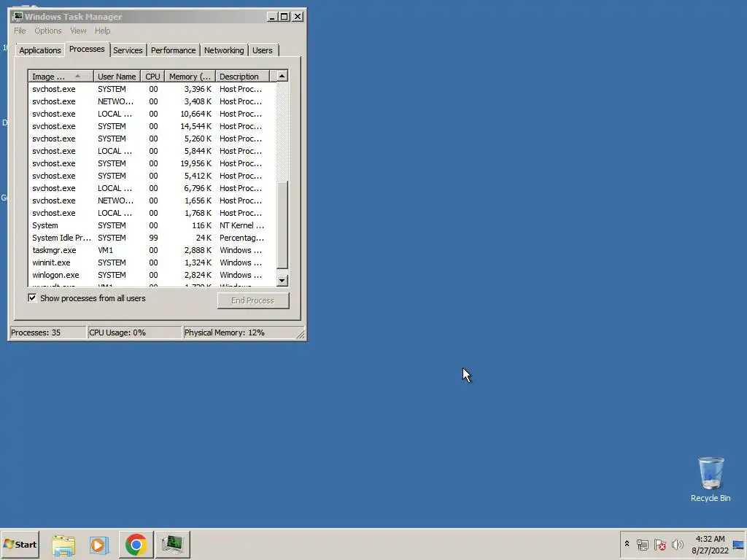The width and height of the screenshot is (747, 560).
Task: Open the View menu
Action: tap(78, 31)
